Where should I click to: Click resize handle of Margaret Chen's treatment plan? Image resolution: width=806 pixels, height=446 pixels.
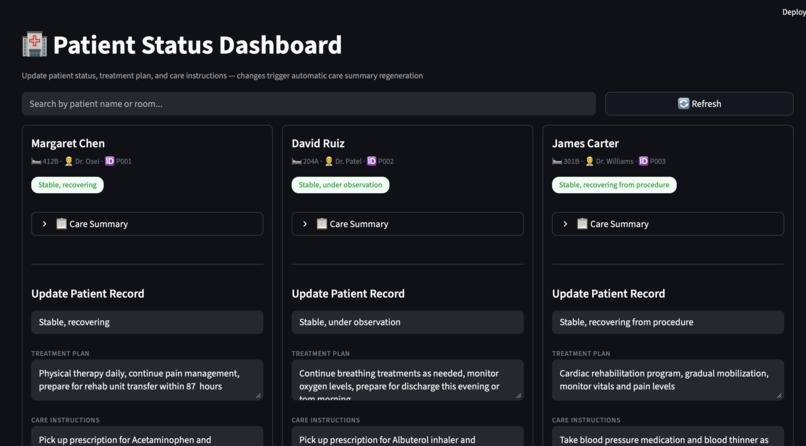(259, 396)
